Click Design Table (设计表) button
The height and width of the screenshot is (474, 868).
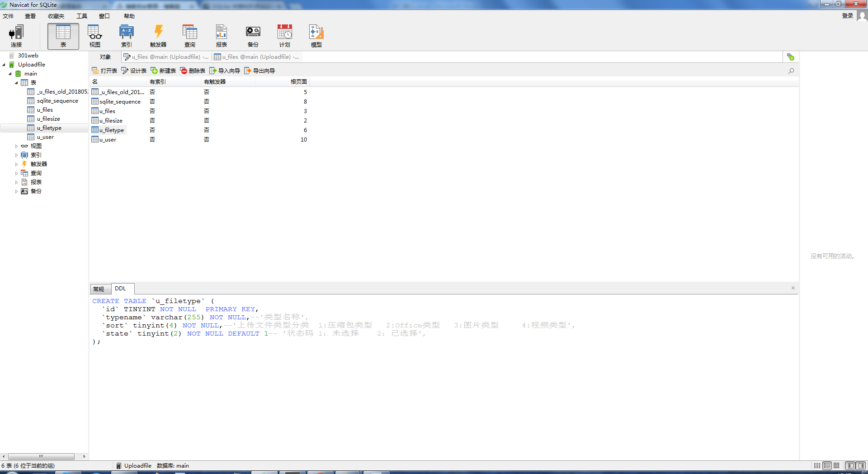[x=134, y=71]
